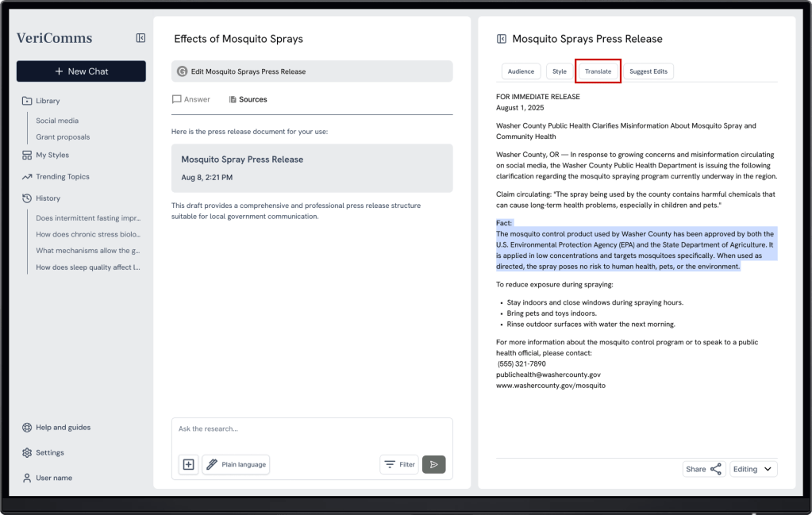812x515 pixels.
Task: Start a New Chat
Action: [81, 71]
